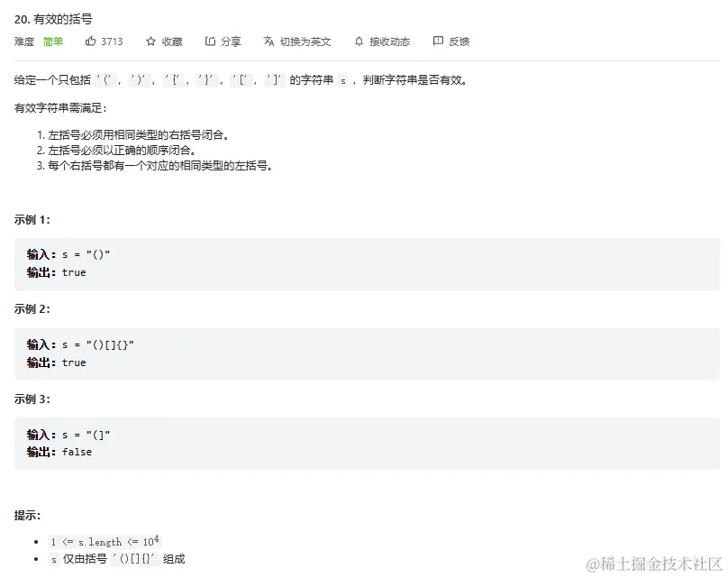Click the 示例 1 code block
Screen dimensions: 728x578
tap(367, 264)
